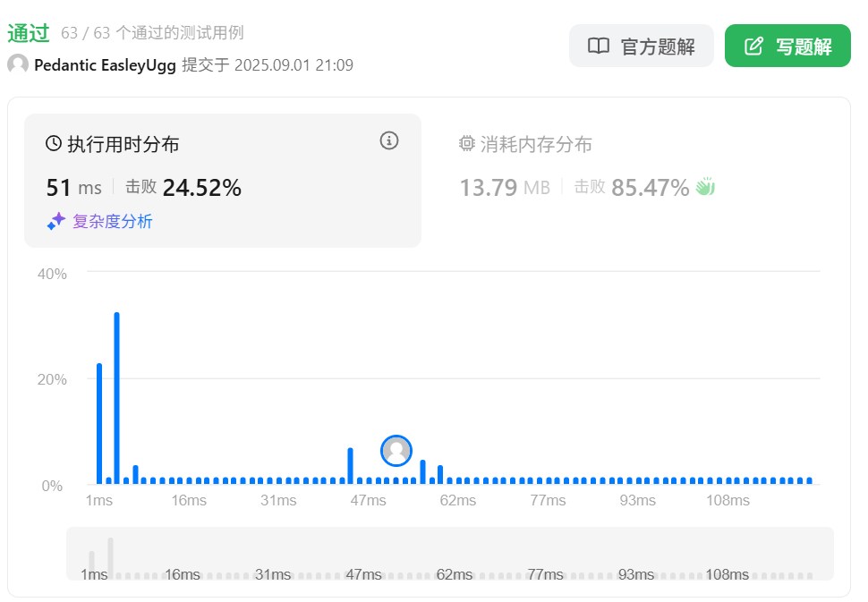The height and width of the screenshot is (602, 868).
Task: Click the range slider strip below the chart
Action: pos(450,554)
